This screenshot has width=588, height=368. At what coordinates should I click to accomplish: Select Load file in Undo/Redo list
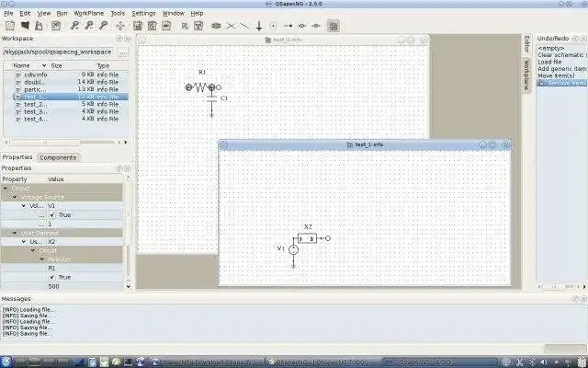pos(549,62)
